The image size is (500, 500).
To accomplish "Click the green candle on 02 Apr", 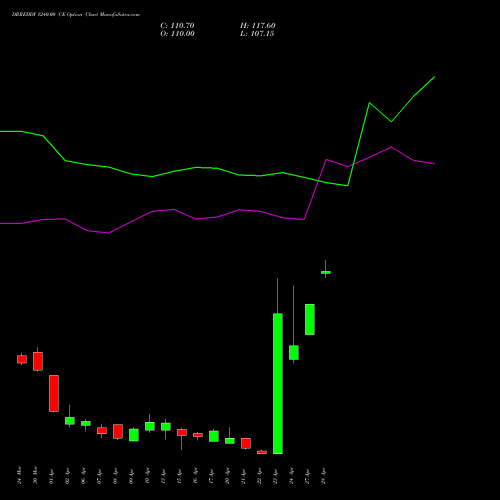I will (70, 421).
